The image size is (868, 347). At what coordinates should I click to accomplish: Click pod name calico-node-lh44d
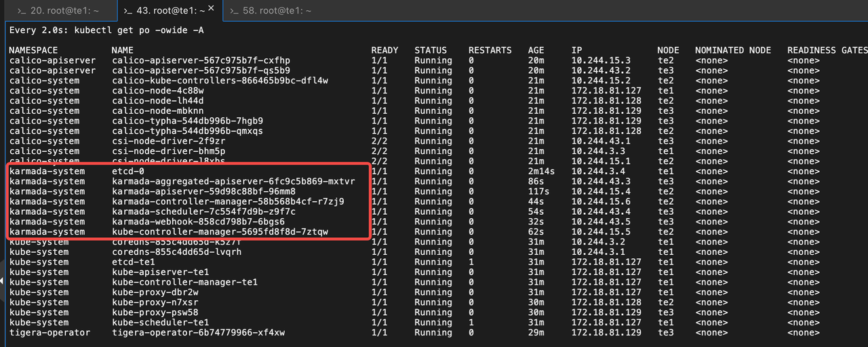click(157, 101)
